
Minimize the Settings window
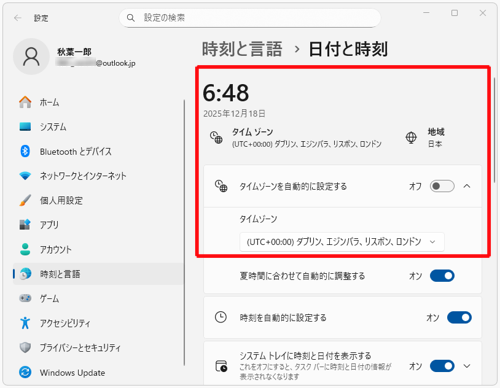point(426,13)
